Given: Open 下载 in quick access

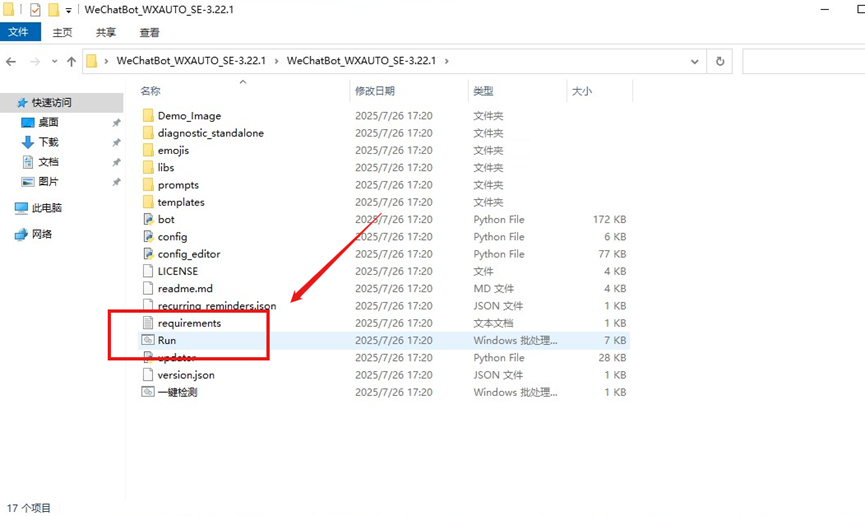Looking at the screenshot, I should (x=49, y=142).
